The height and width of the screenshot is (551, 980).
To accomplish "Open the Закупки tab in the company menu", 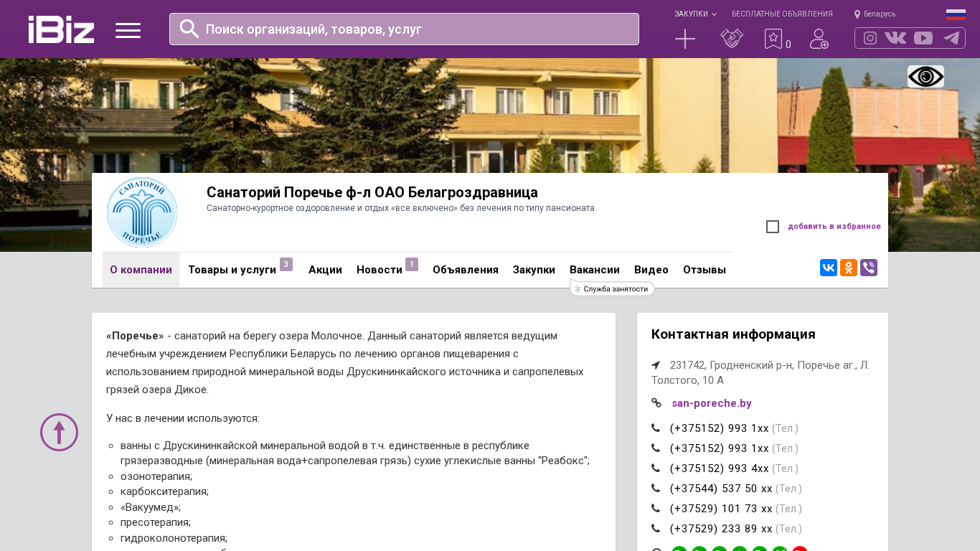I will point(534,270).
